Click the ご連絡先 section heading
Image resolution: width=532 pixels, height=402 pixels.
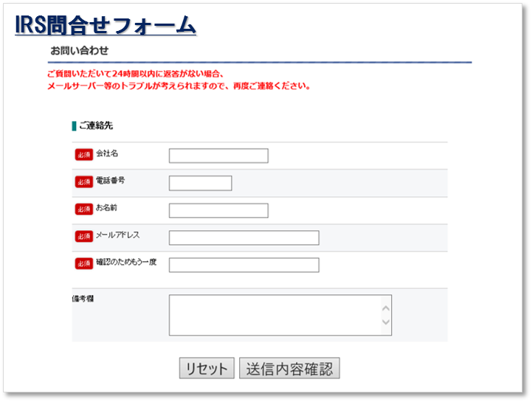[96, 126]
